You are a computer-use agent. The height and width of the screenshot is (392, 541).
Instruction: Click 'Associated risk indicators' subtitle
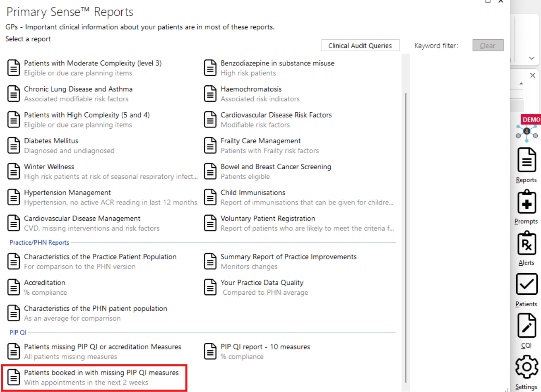(x=260, y=99)
